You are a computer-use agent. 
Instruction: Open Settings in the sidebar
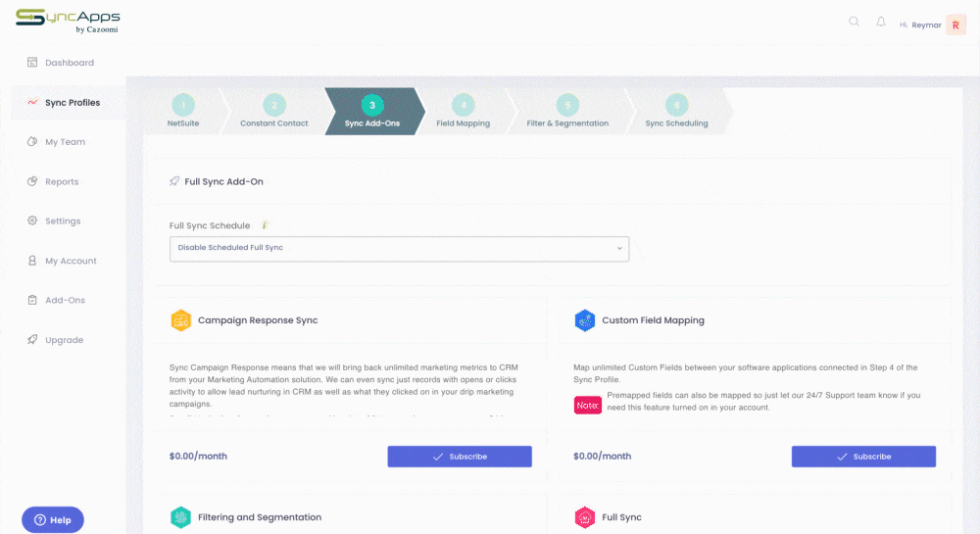(x=69, y=221)
